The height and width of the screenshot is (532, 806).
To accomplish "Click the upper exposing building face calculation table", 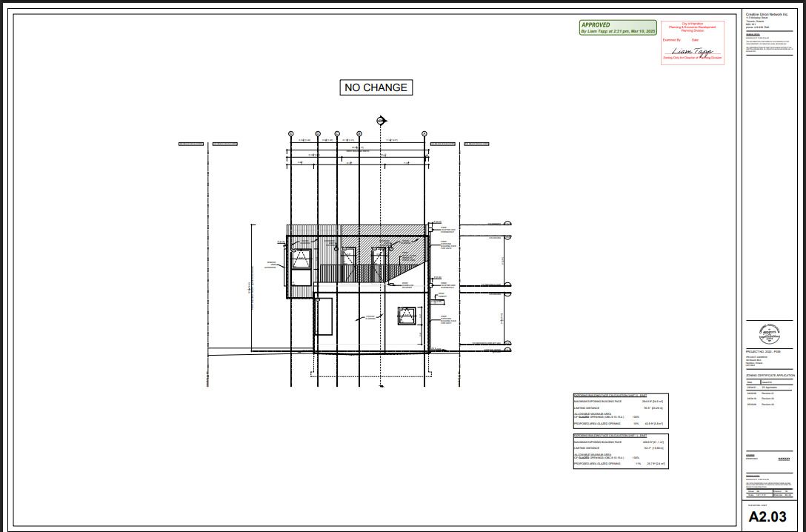I will click(620, 410).
